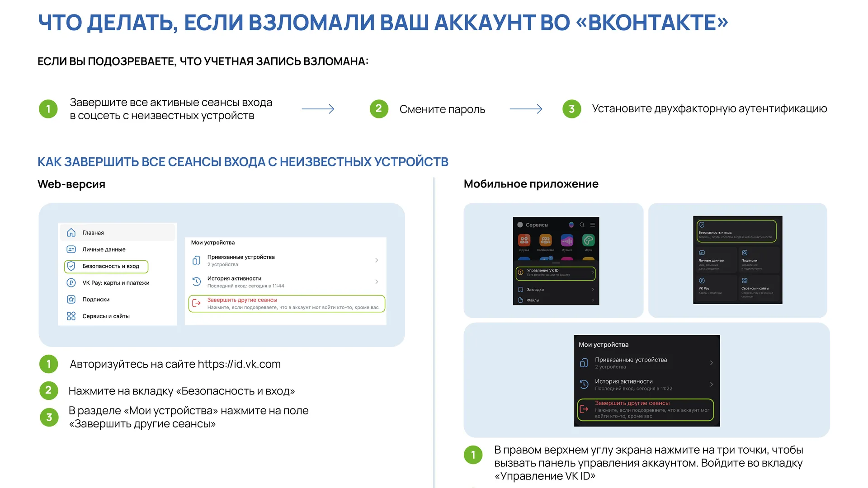This screenshot has height=488, width=868.
Task: Tap the ID-card icon on the mobile Личные данные tile
Action: click(702, 253)
